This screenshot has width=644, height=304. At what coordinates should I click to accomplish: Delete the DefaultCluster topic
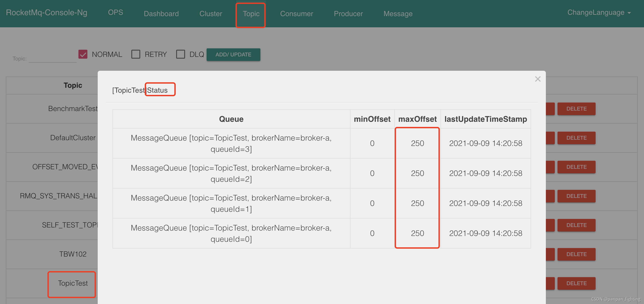576,138
